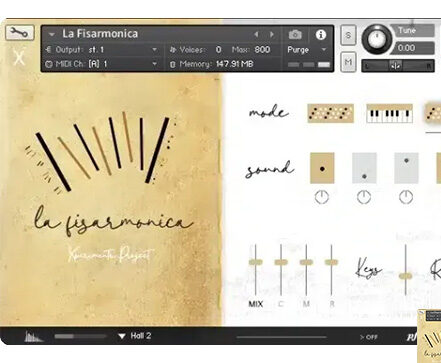Take a snapshot with camera icon

click(295, 34)
